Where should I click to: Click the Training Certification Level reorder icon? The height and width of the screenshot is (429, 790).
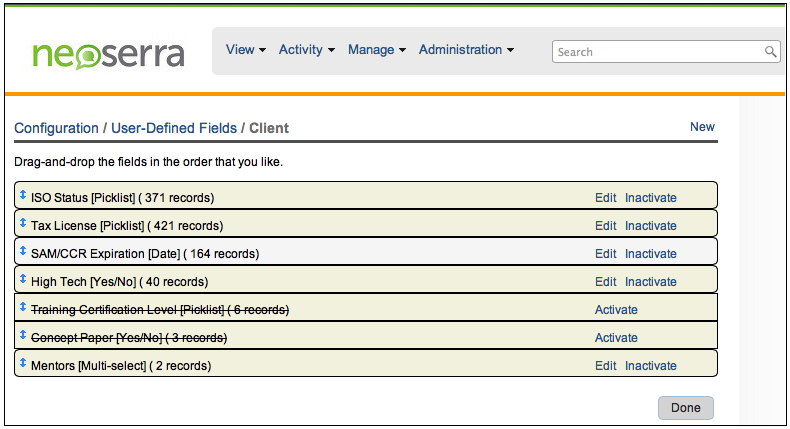tap(23, 308)
